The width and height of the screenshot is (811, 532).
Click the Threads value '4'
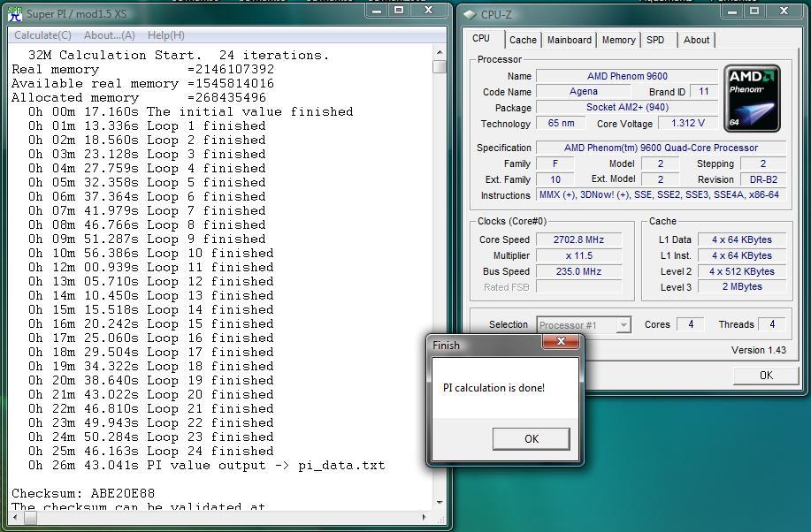[772, 324]
